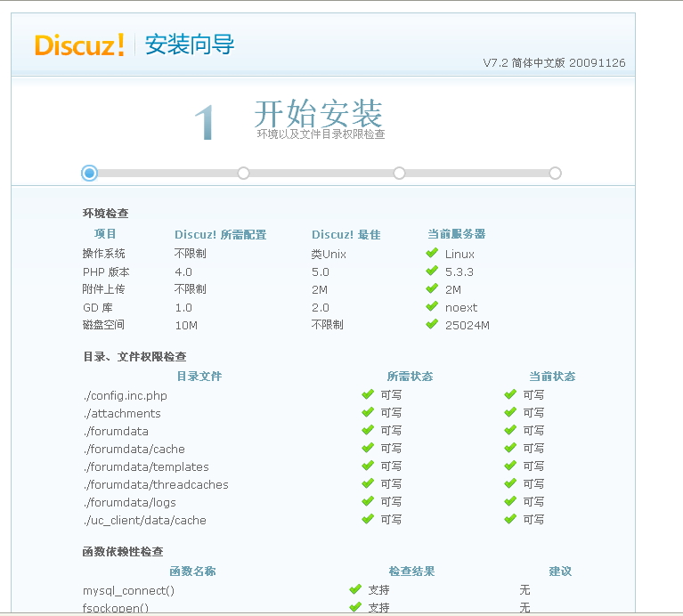Click the 函数依赖性检查 section heading
Screen dimensions: 683x616
[123, 552]
